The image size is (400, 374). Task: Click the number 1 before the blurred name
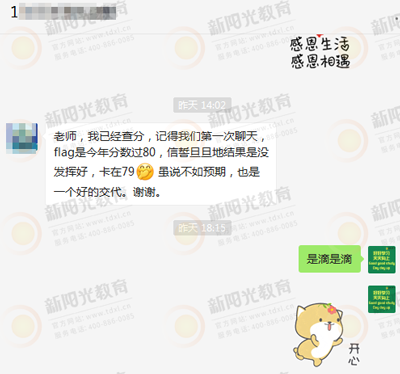click(x=14, y=12)
